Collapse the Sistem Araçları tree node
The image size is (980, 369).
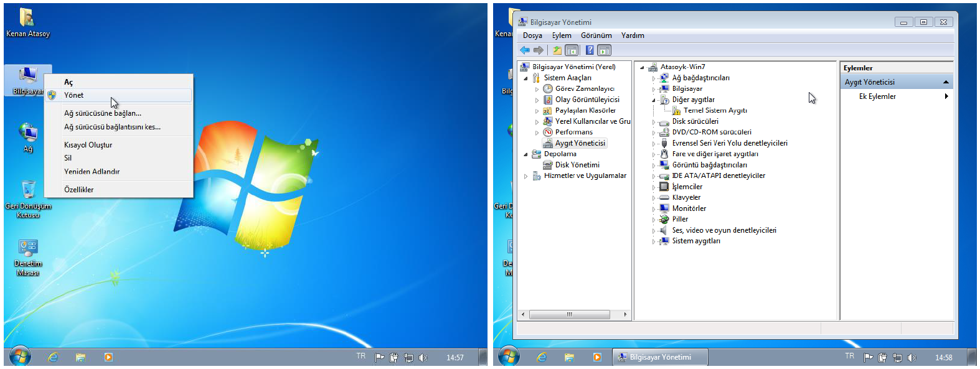coord(525,78)
